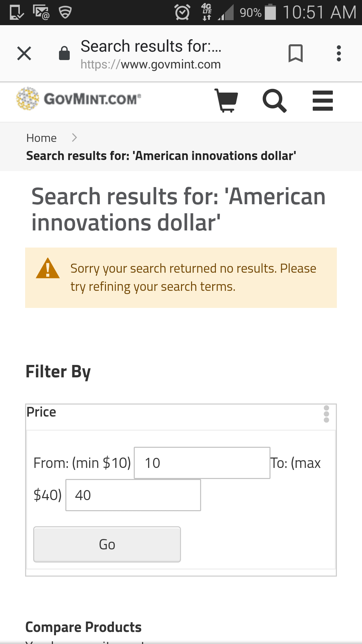Click the maximum price To field
Image resolution: width=362 pixels, height=644 pixels.
tap(133, 495)
